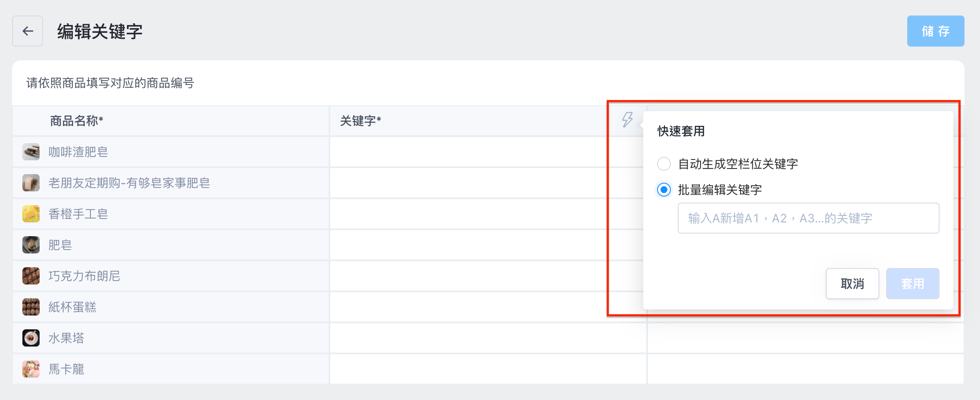This screenshot has height=400, width=980.
Task: Click the 套用 apply button
Action: pyautogui.click(x=912, y=284)
